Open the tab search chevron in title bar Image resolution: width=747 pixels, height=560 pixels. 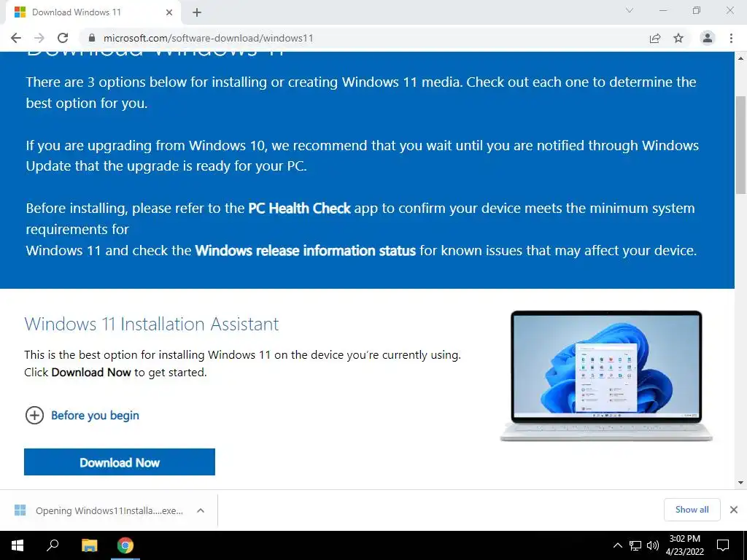coord(630,10)
